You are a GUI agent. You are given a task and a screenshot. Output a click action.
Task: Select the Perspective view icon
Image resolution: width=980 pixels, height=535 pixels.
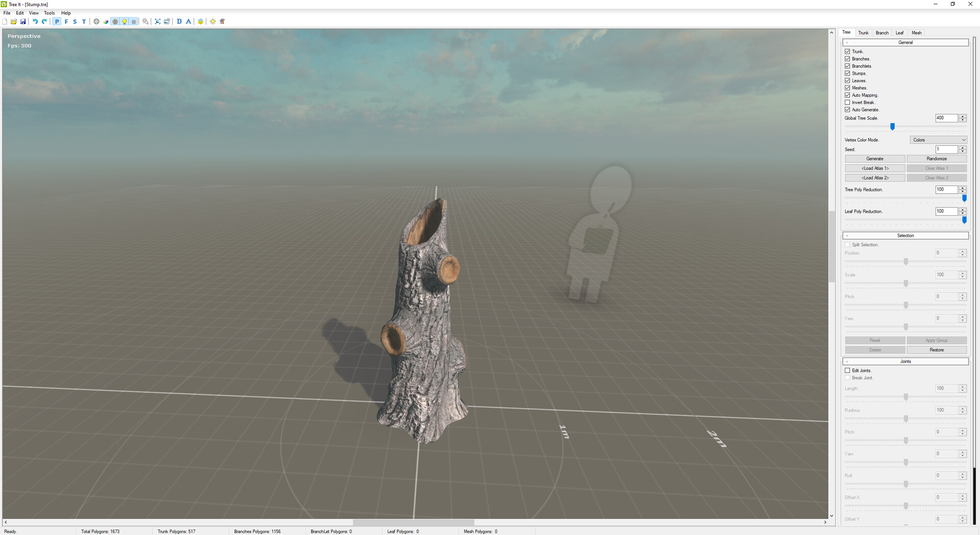[x=57, y=21]
